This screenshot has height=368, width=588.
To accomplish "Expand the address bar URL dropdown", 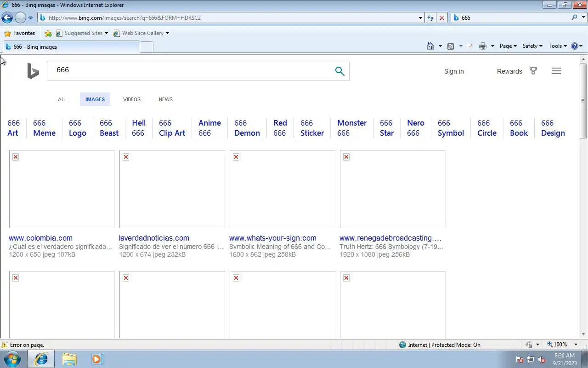I will [420, 18].
